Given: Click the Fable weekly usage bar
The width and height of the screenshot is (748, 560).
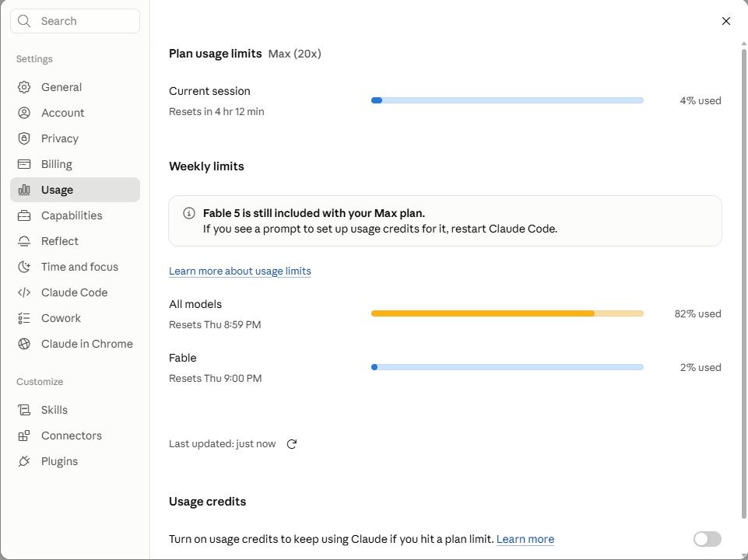Looking at the screenshot, I should click(507, 367).
